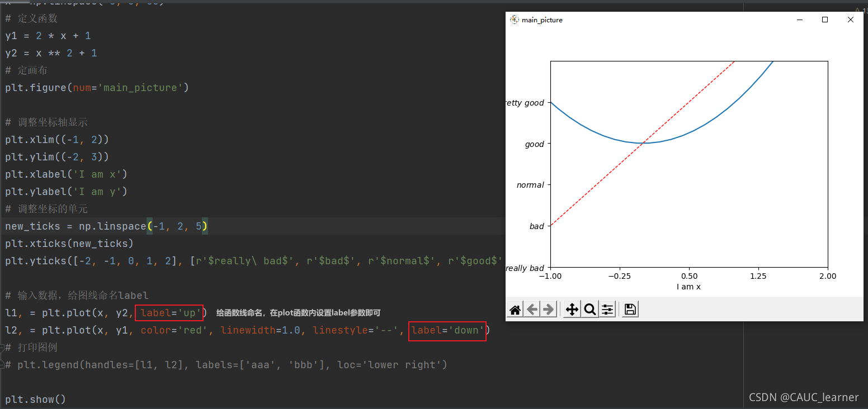Click linestyle='--' in the l2 line
The width and height of the screenshot is (868, 409).
click(356, 330)
